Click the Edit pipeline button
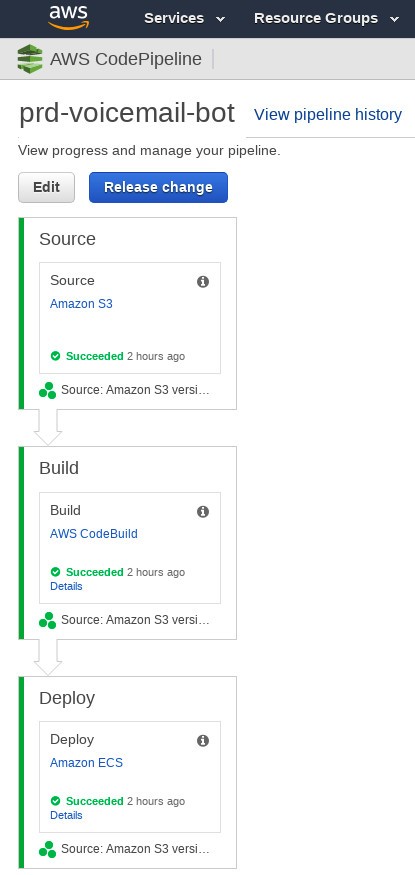Screen dimensions: 415x875 (x=46, y=187)
